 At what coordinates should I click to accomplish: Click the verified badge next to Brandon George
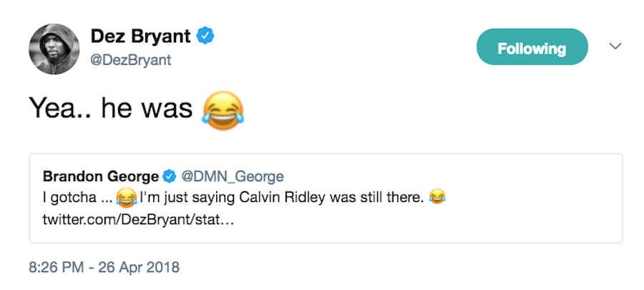(170, 176)
